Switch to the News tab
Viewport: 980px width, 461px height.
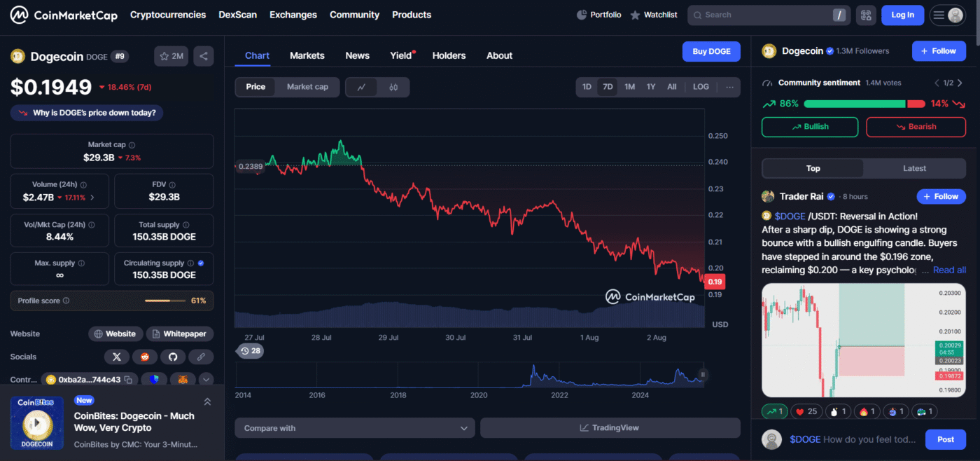[357, 55]
